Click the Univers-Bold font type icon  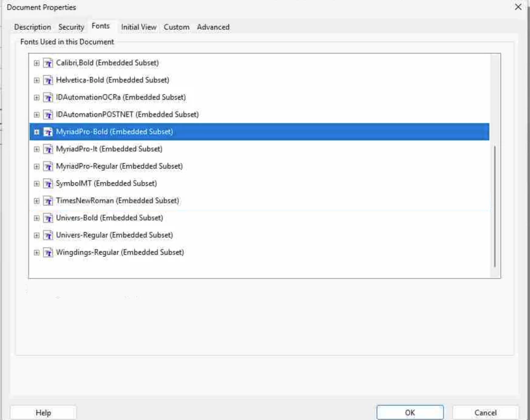click(x=48, y=218)
